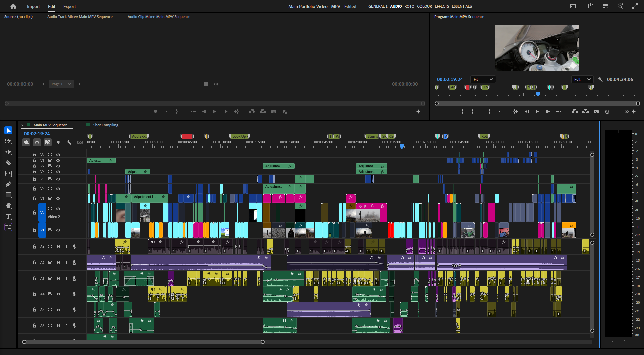Mute audio track A2
Image resolution: width=644 pixels, height=355 pixels.
pos(58,262)
